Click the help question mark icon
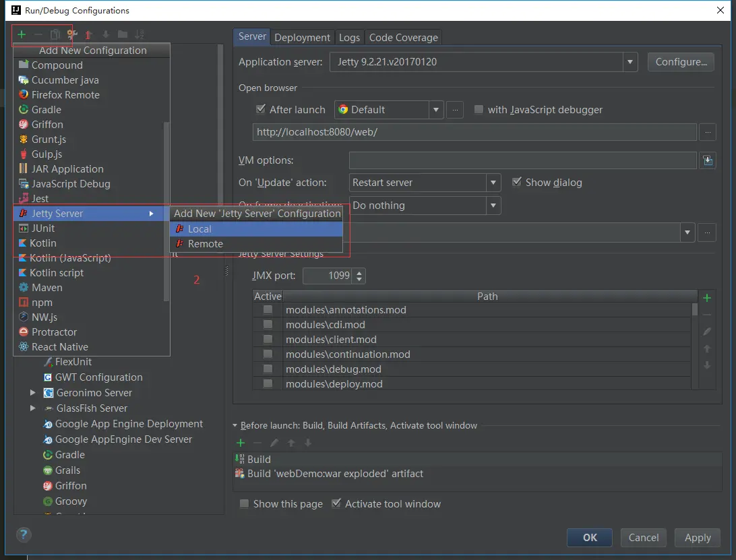Image resolution: width=736 pixels, height=560 pixels. tap(24, 534)
